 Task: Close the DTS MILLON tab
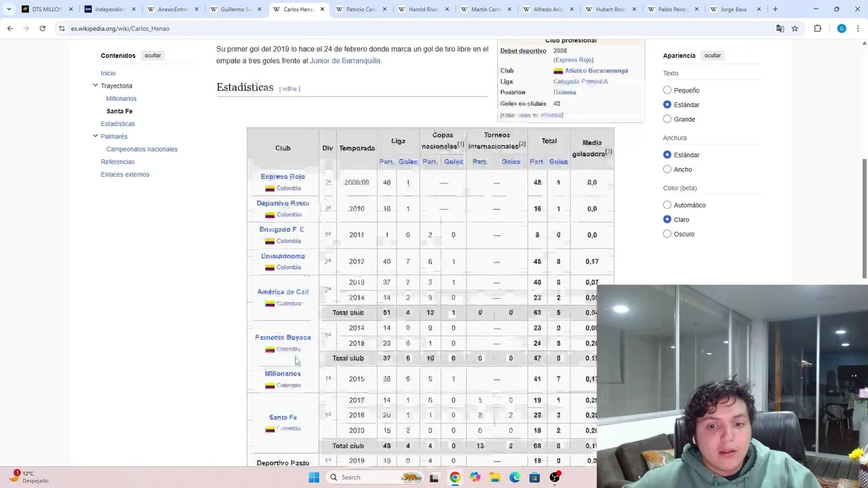(71, 9)
